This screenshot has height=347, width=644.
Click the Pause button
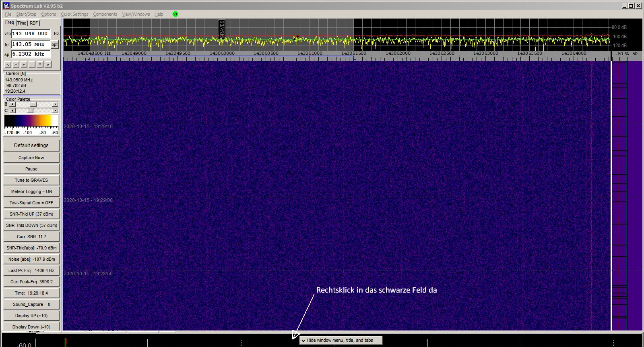click(x=31, y=169)
